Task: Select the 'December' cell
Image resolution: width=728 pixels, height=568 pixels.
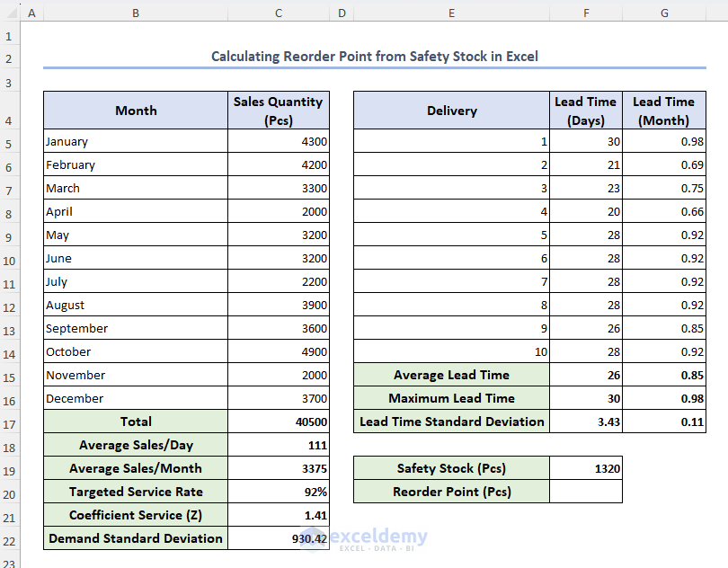Action: coord(136,398)
